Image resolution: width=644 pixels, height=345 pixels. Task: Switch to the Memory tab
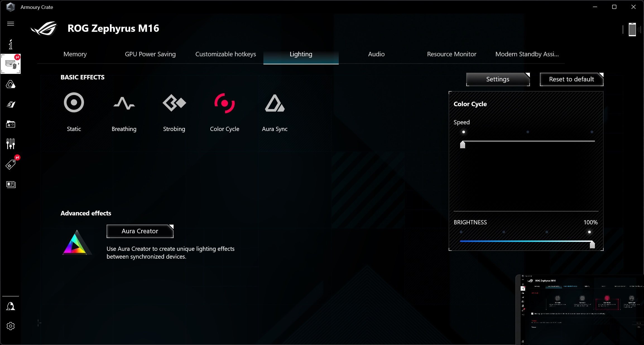(75, 54)
